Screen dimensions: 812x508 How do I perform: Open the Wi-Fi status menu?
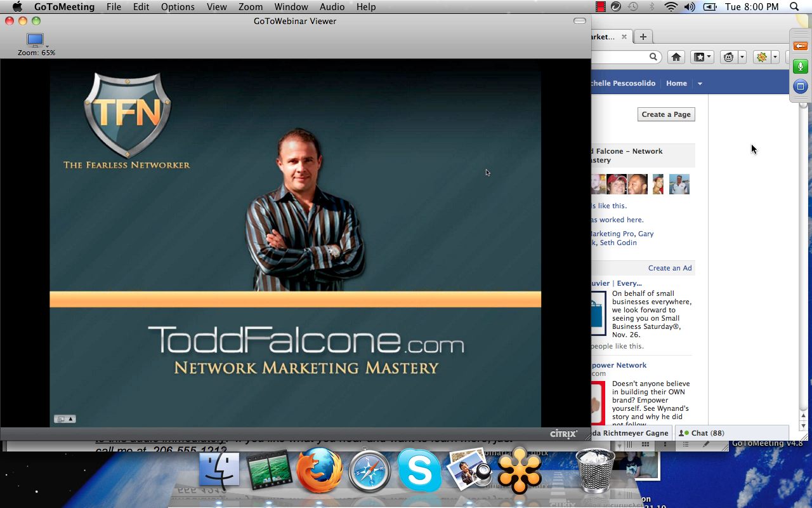click(671, 7)
